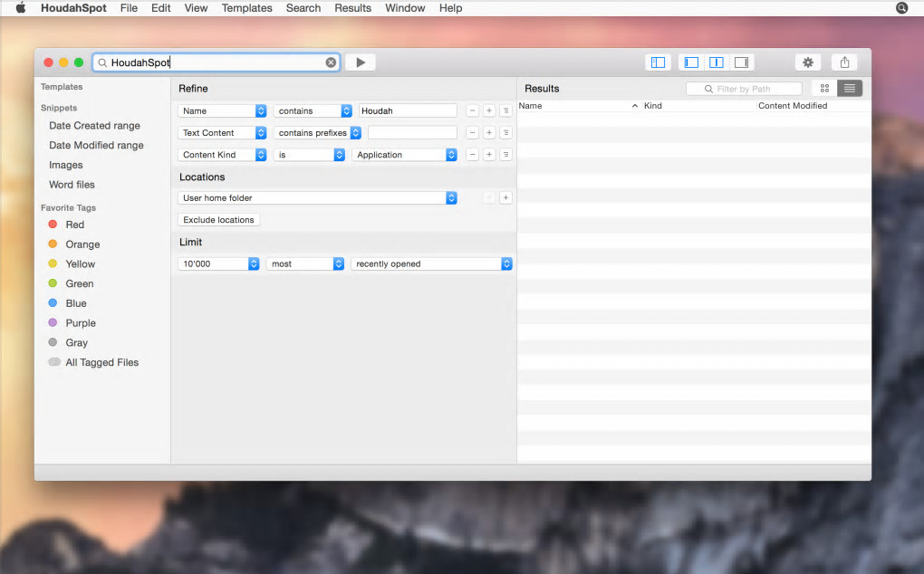Open the Name attribute dropdown
Viewport: 924px width, 574px height.
pos(222,110)
